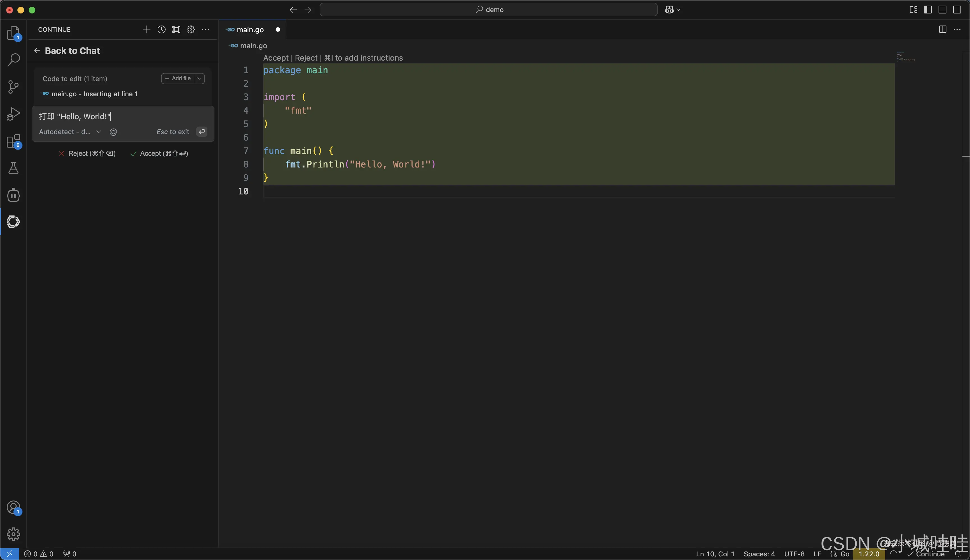Screen dimensions: 970x560
Task: Open the Source Control view
Action: point(13,87)
